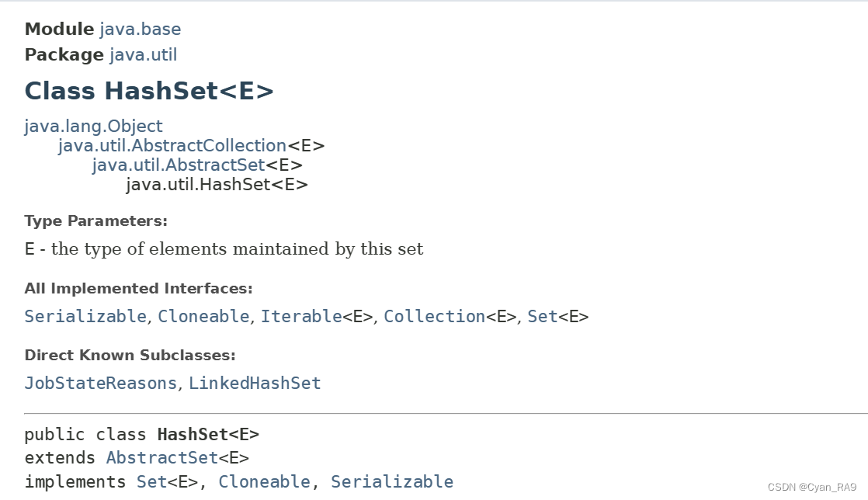
Task: Click Set in the implements clause
Action: (x=151, y=481)
